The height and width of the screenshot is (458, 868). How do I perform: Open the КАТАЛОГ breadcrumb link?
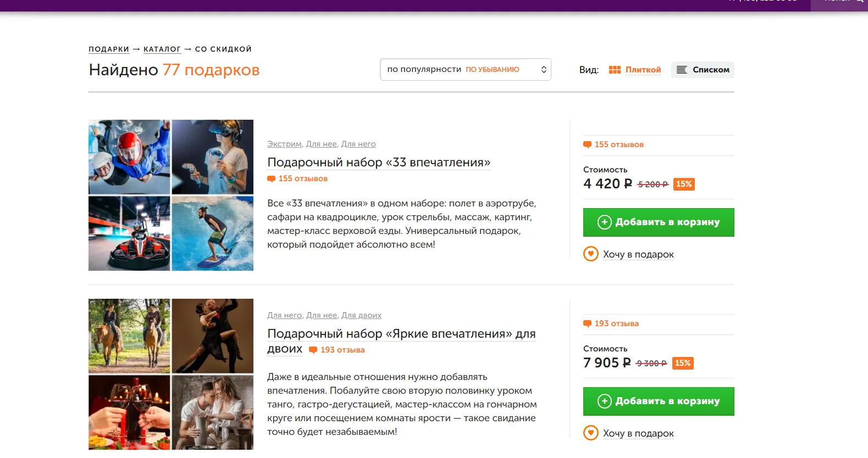pyautogui.click(x=162, y=49)
